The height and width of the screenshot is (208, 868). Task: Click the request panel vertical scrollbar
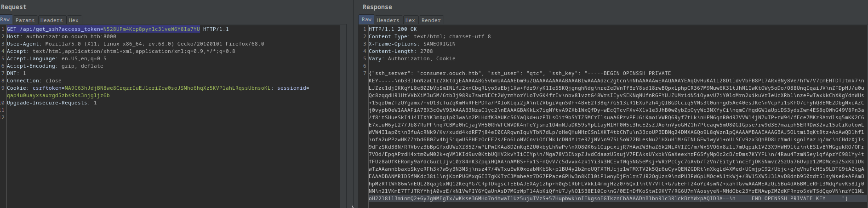click(343, 115)
